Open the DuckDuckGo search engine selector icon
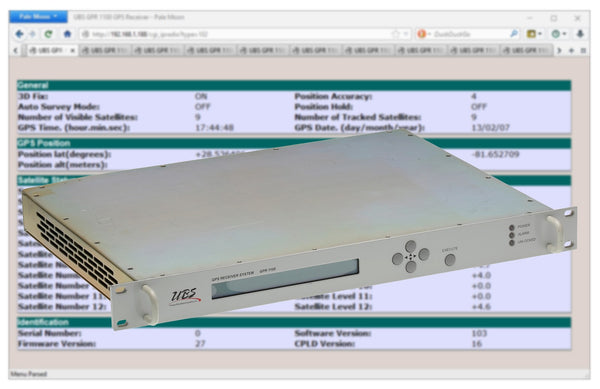The height and width of the screenshot is (389, 600). point(422,34)
